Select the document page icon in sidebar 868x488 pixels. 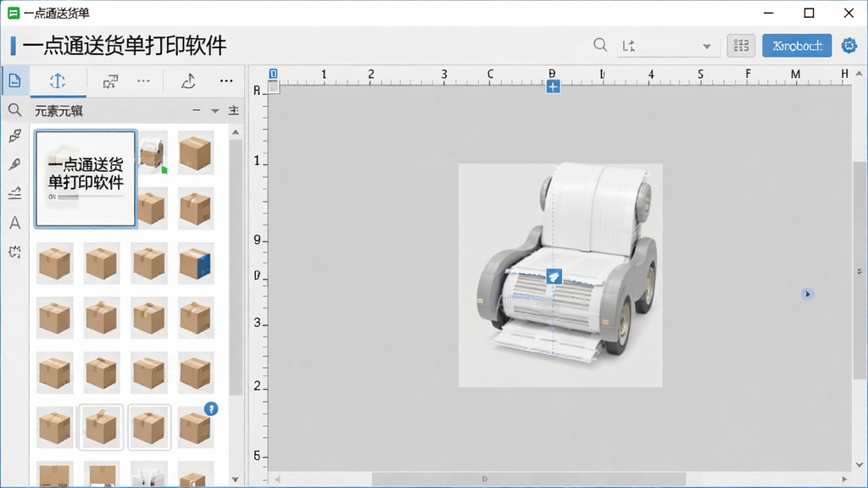[14, 80]
